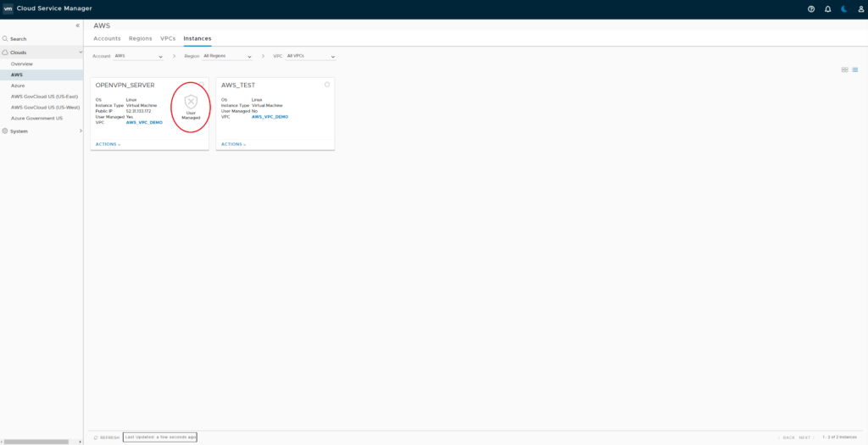Open the Account dropdown
The height and width of the screenshot is (445, 868).
[x=138, y=57]
